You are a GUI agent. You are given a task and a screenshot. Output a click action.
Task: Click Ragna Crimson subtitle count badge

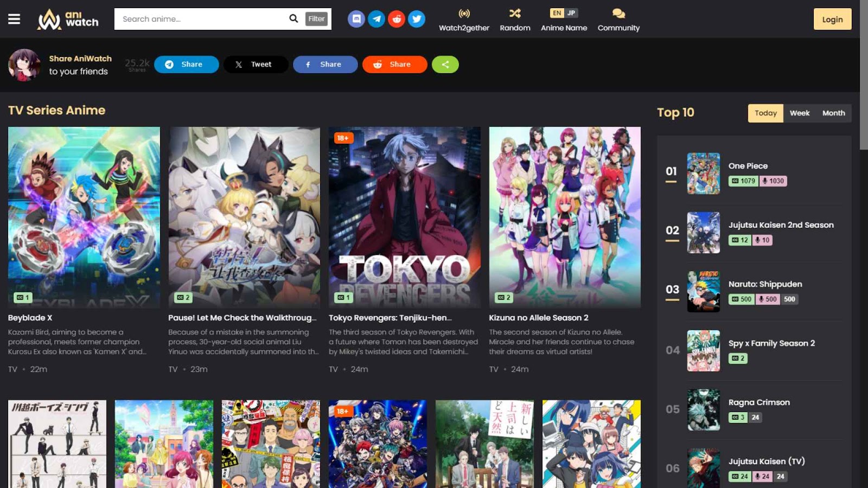[x=738, y=418]
